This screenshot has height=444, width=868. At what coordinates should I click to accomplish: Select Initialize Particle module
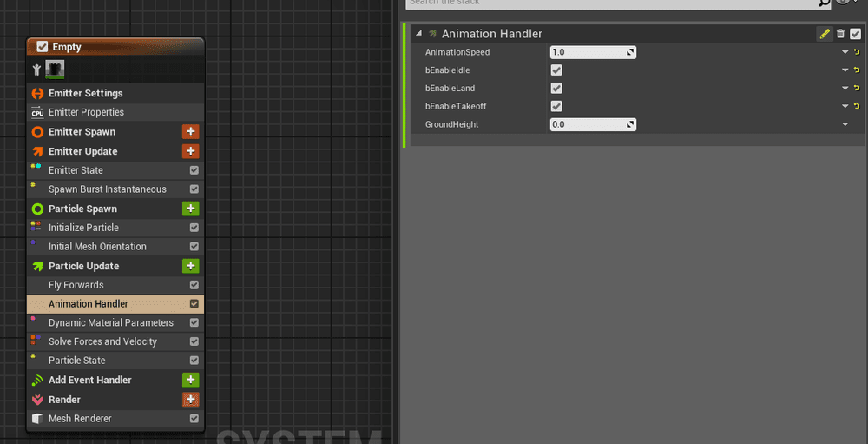pyautogui.click(x=115, y=228)
